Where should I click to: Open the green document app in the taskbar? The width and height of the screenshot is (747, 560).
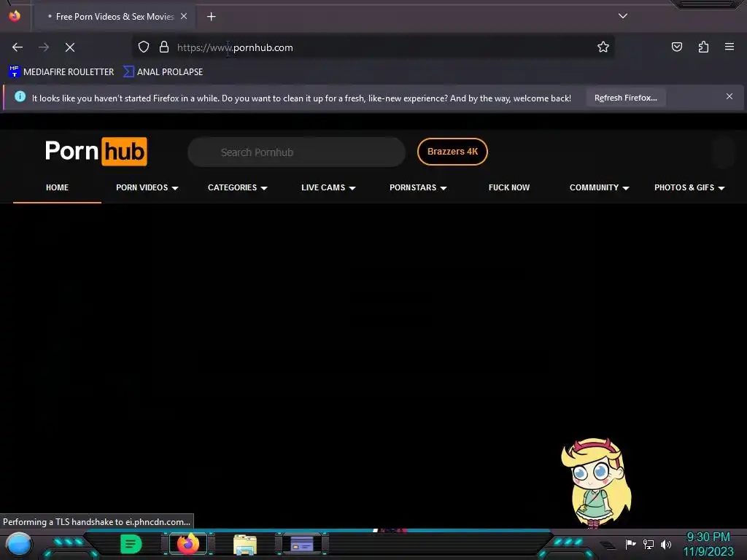(131, 544)
